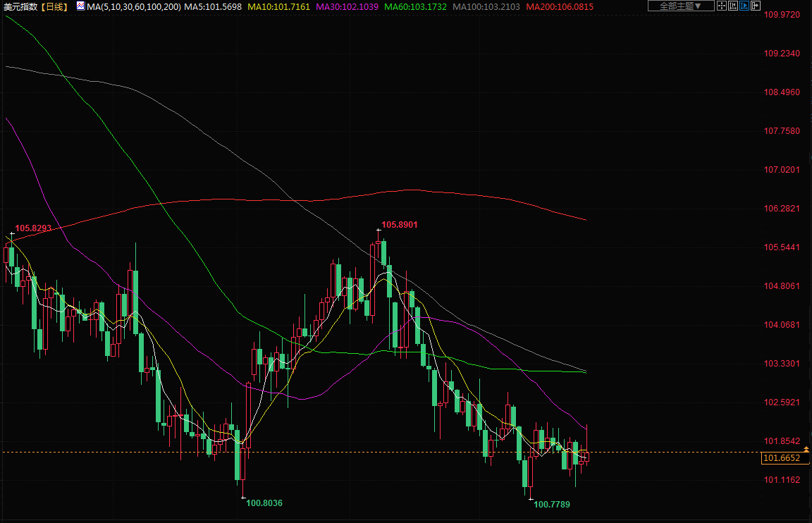This screenshot has height=523, width=812.
Task: Open the 全部主题 dropdown
Action: click(x=680, y=6)
